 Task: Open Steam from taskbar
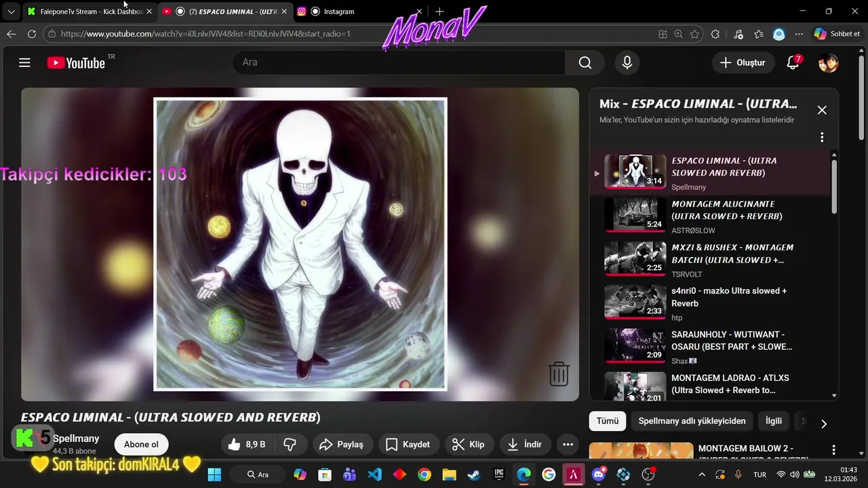473,474
